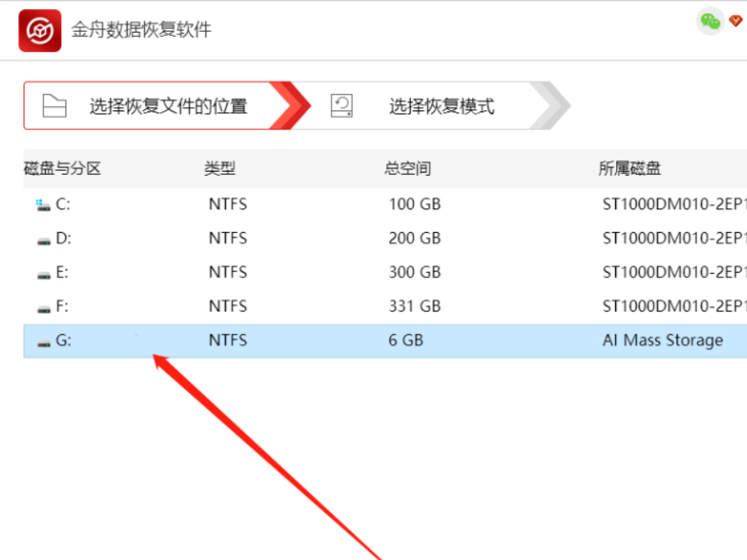Screen dimensions: 747x560
Task: Select the C: partition label
Action: [63, 204]
